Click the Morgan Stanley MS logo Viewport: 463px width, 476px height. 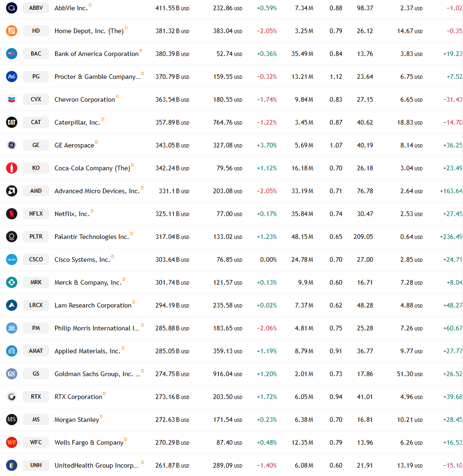pos(12,420)
